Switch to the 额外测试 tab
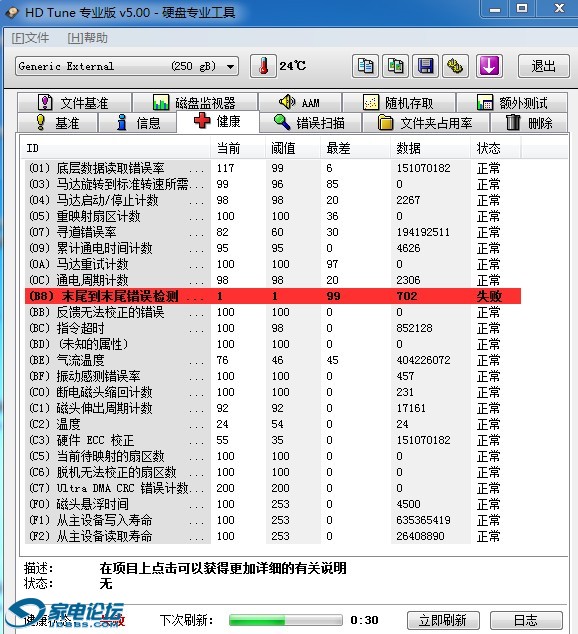 (512, 102)
